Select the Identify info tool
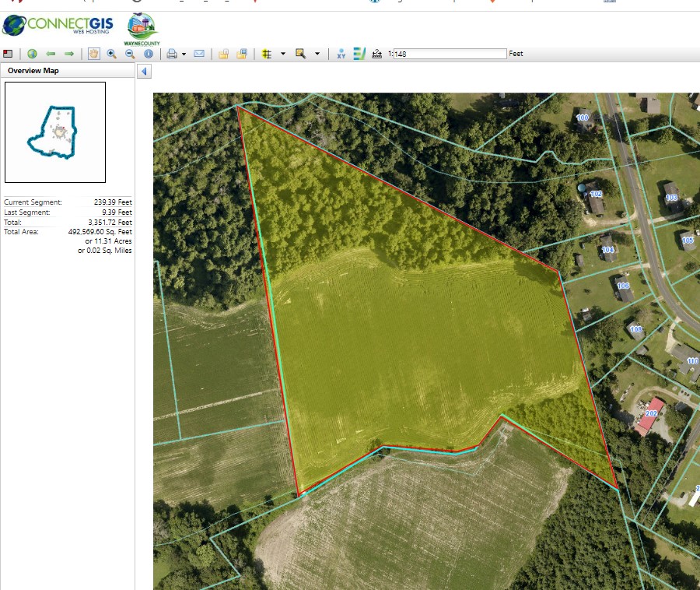Viewport: 700px width, 590px height. [149, 54]
